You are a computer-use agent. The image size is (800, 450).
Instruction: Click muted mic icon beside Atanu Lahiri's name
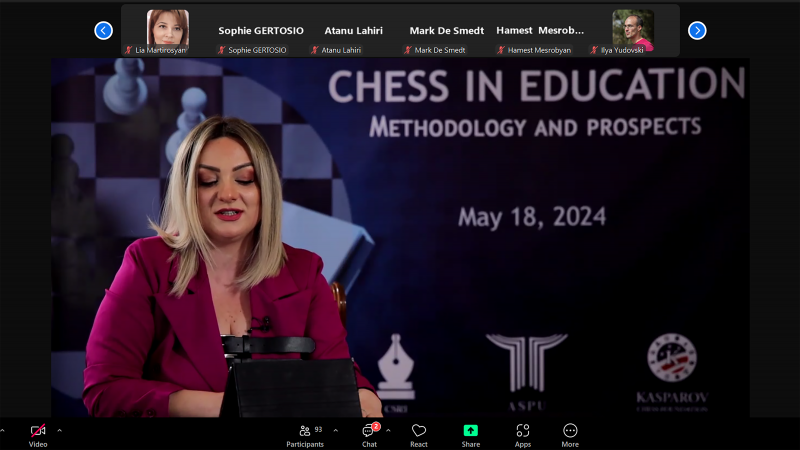coord(315,50)
